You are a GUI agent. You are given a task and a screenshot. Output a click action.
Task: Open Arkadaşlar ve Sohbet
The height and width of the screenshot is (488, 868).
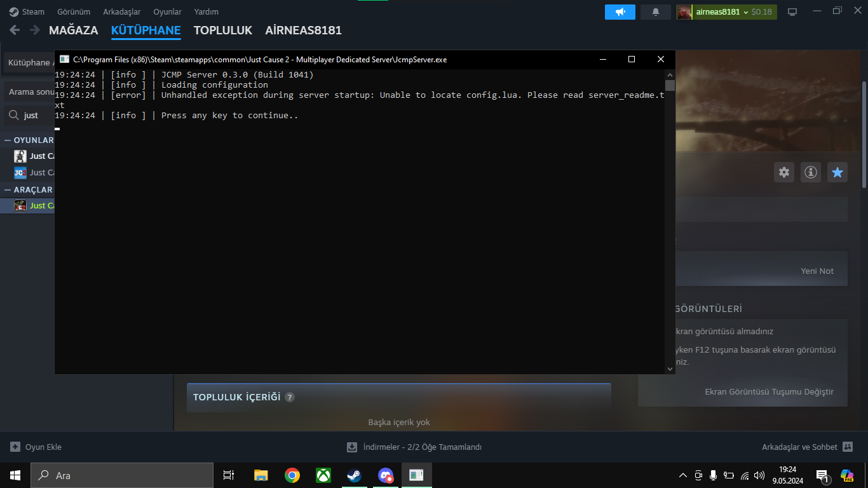(807, 447)
